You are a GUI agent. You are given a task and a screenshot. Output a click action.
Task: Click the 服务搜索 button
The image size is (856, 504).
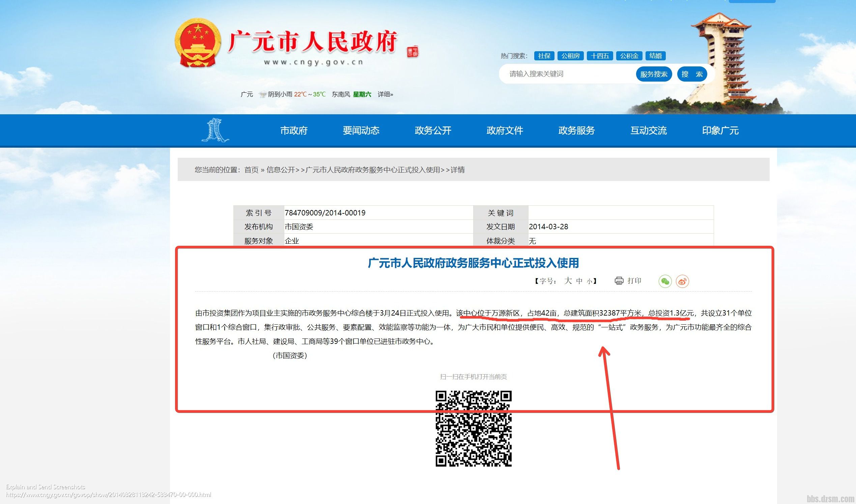654,74
